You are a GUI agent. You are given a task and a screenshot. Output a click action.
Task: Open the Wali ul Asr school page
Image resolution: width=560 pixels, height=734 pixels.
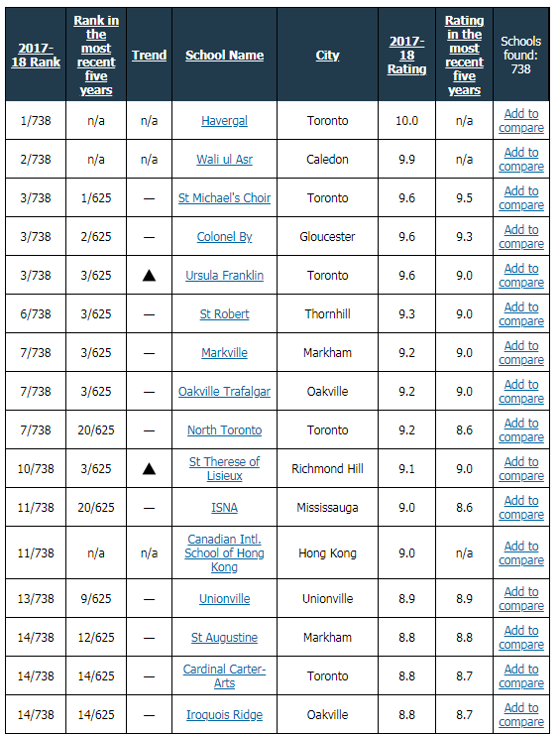(x=225, y=160)
